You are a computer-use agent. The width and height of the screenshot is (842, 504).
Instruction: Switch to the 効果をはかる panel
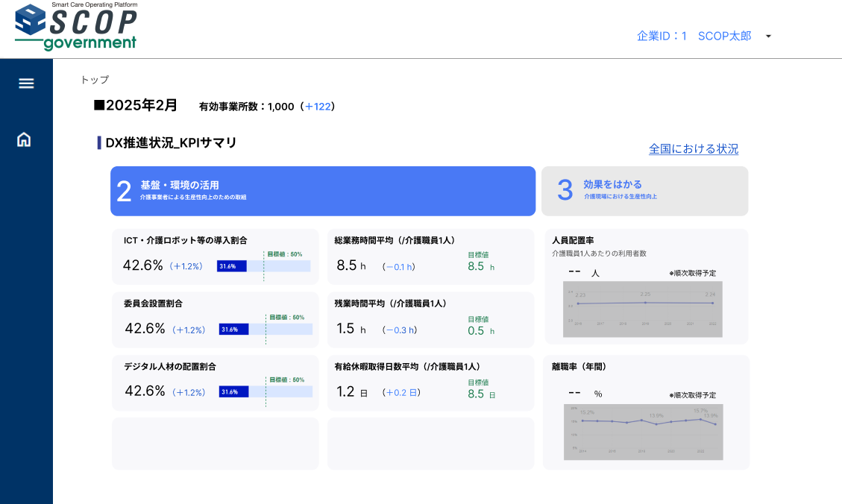point(645,191)
